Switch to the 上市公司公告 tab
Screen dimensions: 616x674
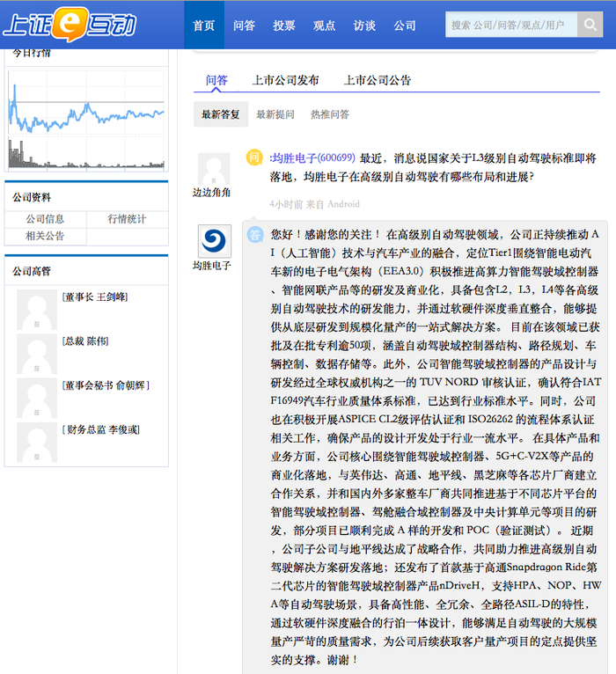pos(378,80)
